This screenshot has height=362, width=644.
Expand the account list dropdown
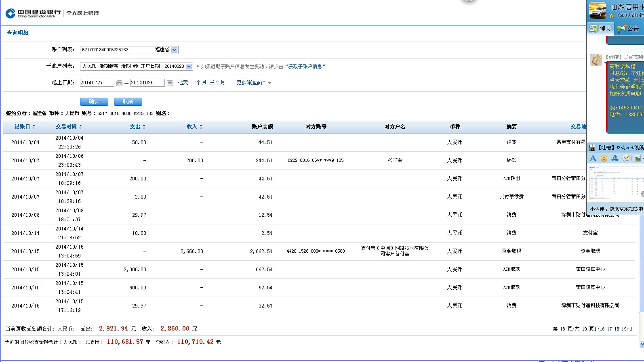click(x=174, y=50)
